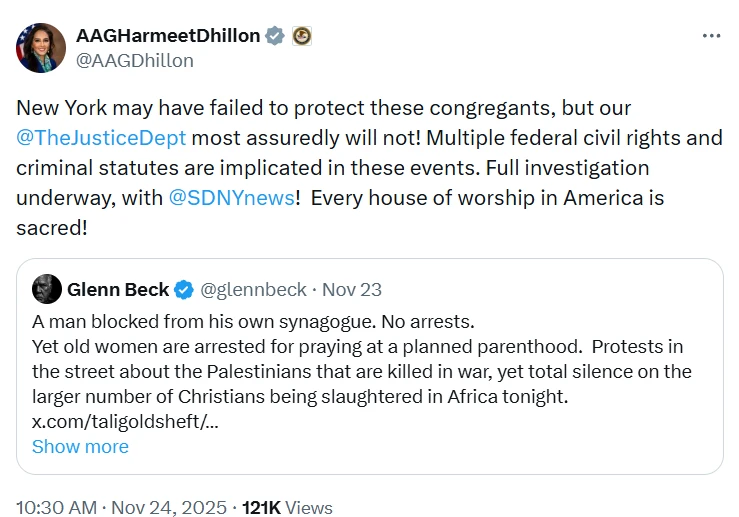
Task: Expand quoted post with Show more
Action: click(x=80, y=447)
